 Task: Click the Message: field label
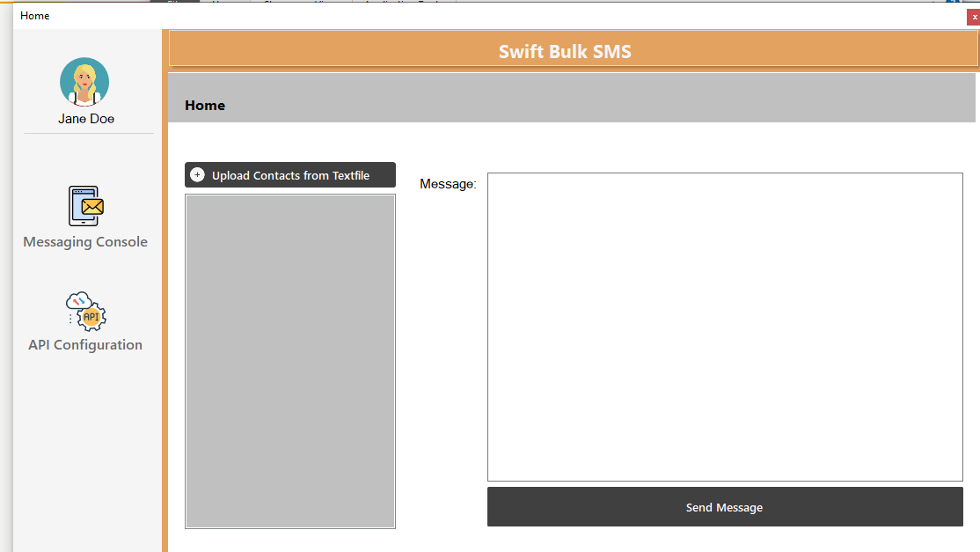tap(449, 183)
